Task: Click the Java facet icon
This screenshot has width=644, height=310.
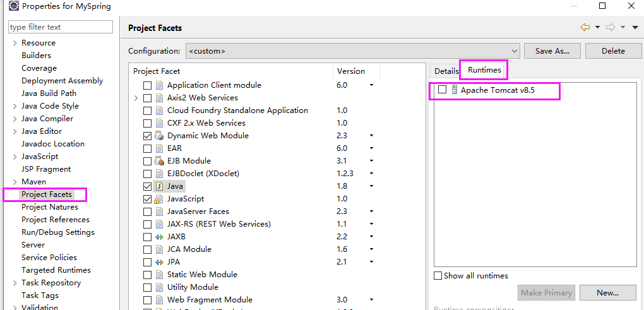Action: [x=159, y=186]
